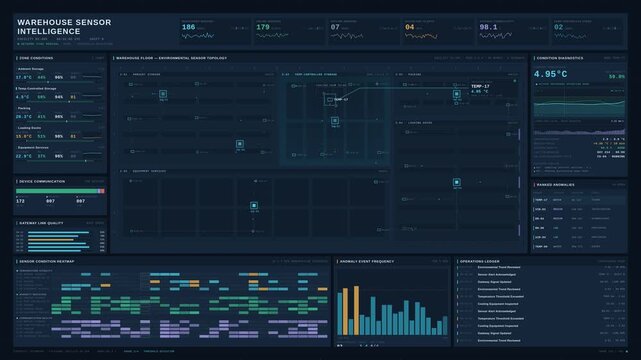Click the purple chart in Condition Diagnostics
The image size is (641, 360).
[579, 132]
